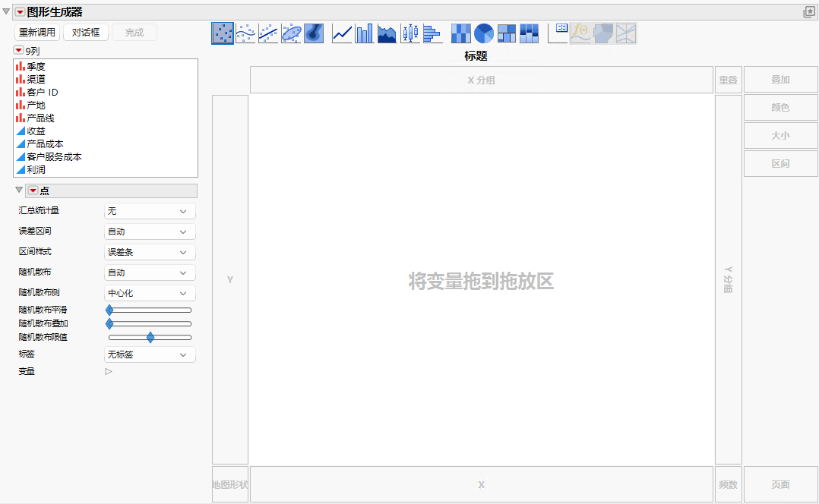Select the 利润 column
The height and width of the screenshot is (504, 819).
36,170
